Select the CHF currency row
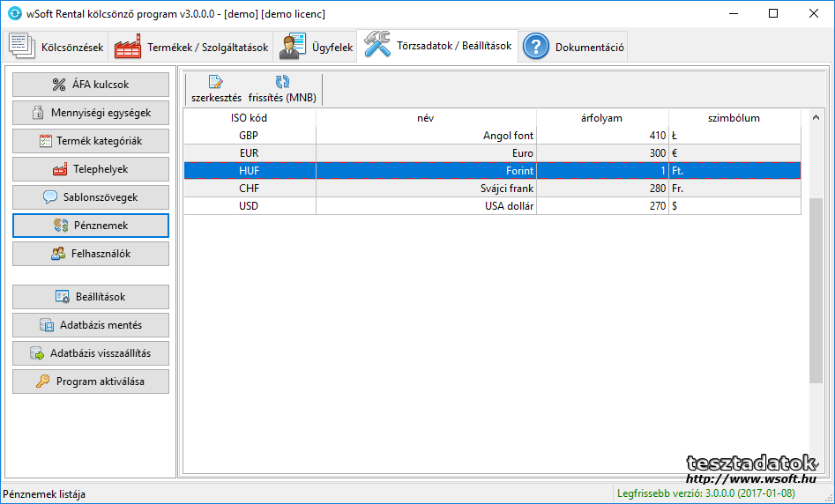This screenshot has height=504, width=835. (x=493, y=189)
